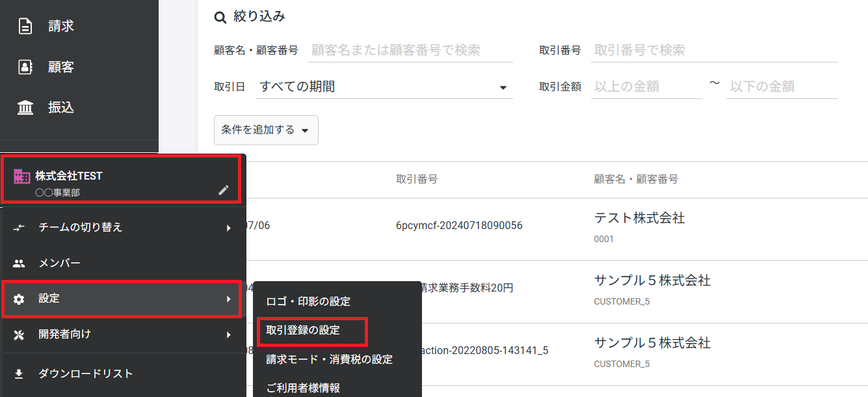Open the 条件を追加する dropdown button
Viewport: 868px width, 397px height.
coord(266,130)
